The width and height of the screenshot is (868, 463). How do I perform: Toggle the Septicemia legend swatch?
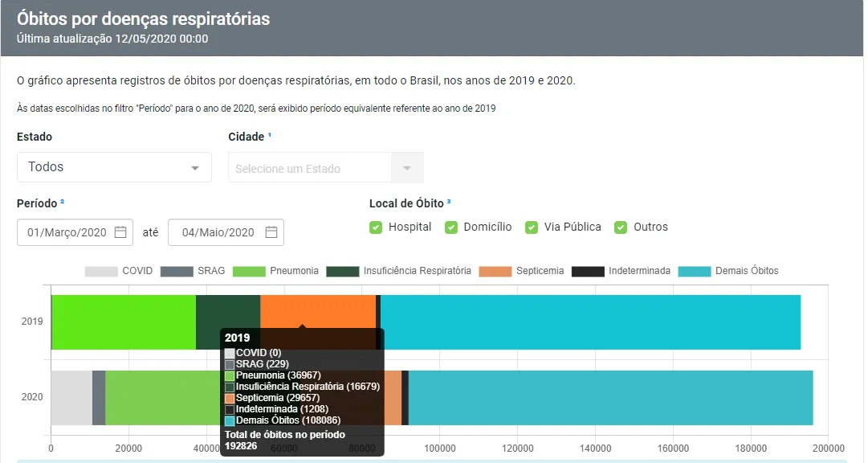(x=495, y=271)
